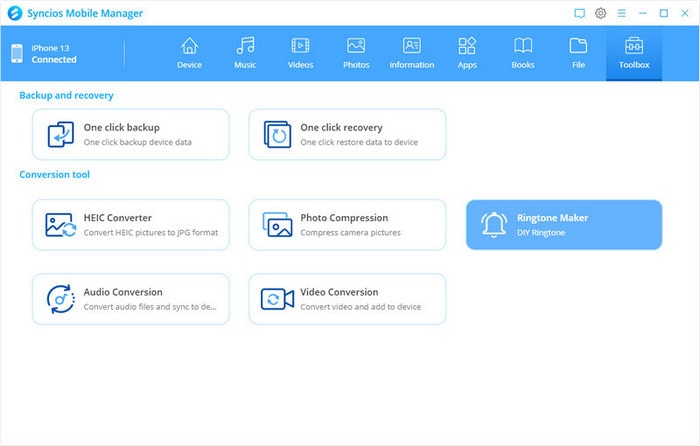This screenshot has width=700, height=446.
Task: Click 'Syncios Mobile Manager' title text
Action: point(85,13)
